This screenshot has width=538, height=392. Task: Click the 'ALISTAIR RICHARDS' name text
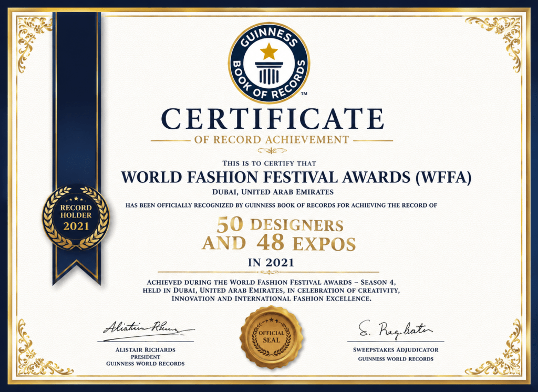(146, 350)
